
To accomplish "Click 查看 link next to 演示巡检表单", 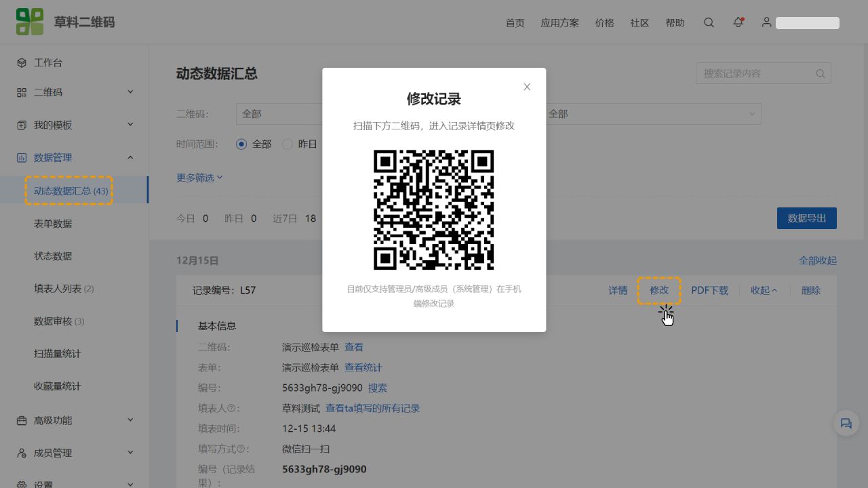I will pyautogui.click(x=354, y=347).
